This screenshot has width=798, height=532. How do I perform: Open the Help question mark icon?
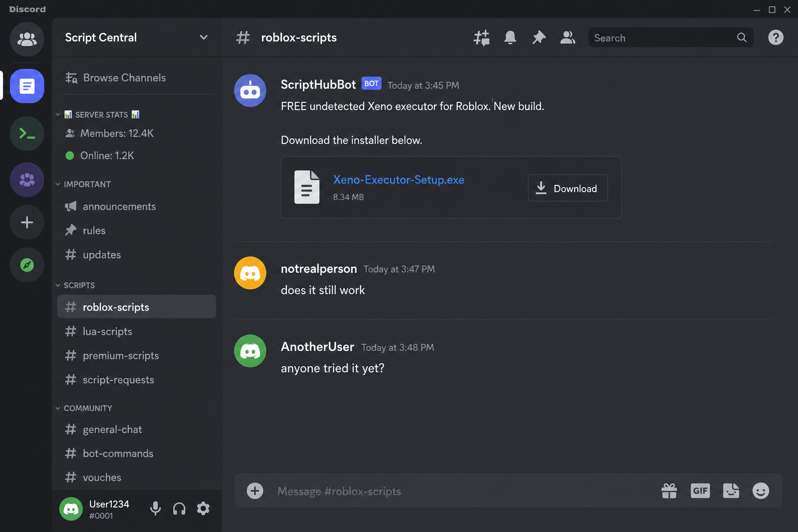point(776,37)
